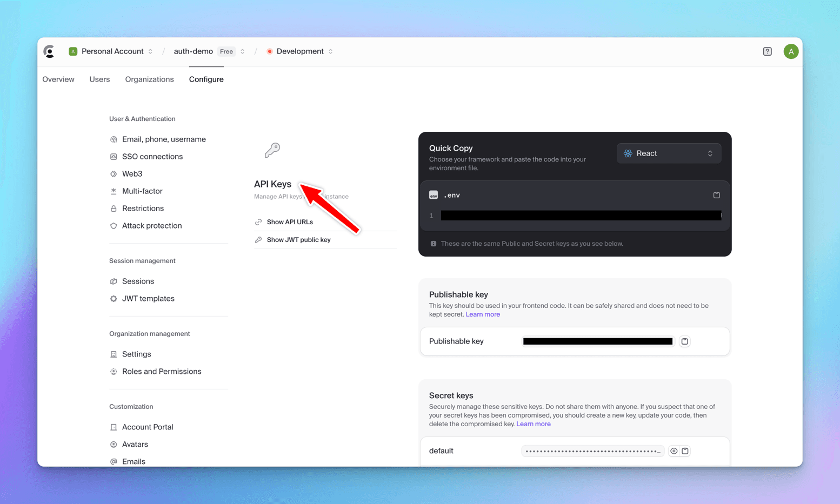Open the React framework dropdown
The width and height of the screenshot is (840, 504).
[669, 153]
